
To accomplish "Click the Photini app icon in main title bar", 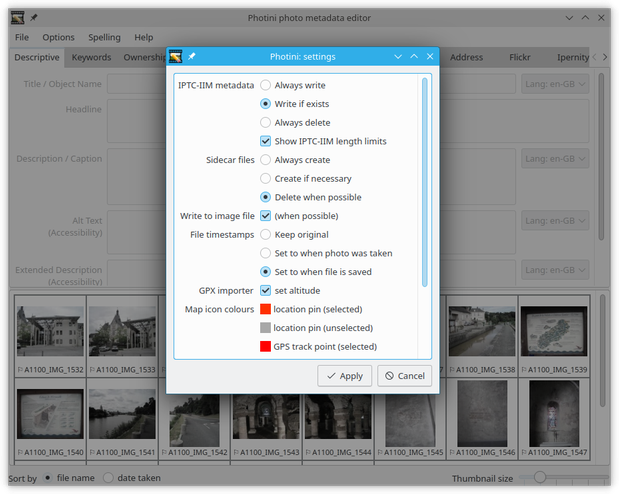I will coord(18,18).
